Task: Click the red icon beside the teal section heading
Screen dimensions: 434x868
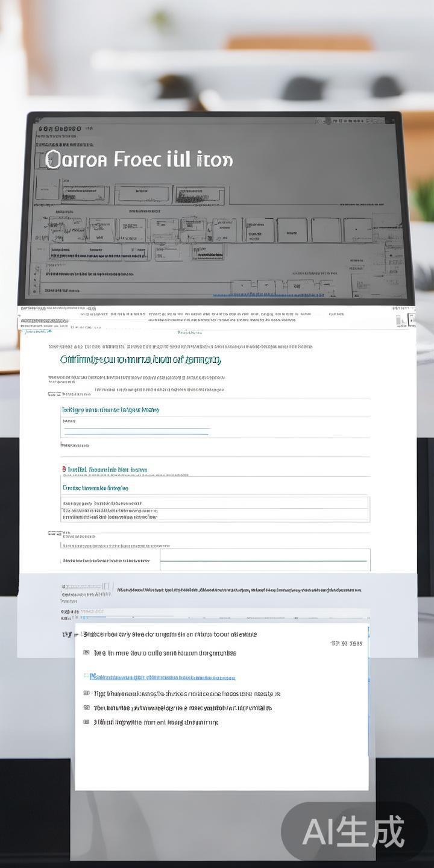Action: [x=64, y=469]
